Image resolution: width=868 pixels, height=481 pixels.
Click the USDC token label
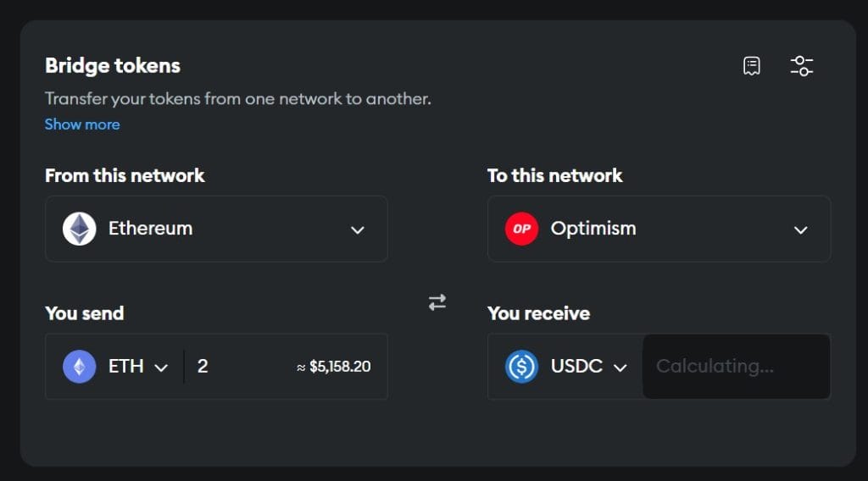point(576,367)
